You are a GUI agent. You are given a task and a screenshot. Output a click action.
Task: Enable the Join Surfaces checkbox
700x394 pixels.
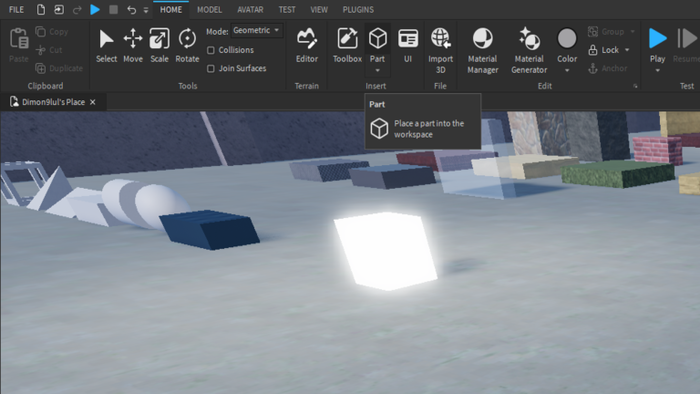pos(211,68)
